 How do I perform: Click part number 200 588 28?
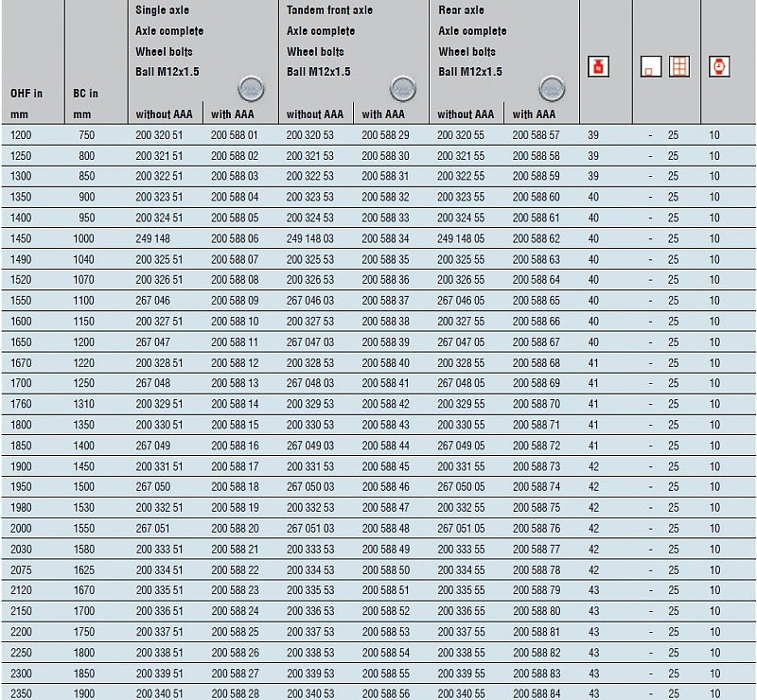tap(234, 693)
